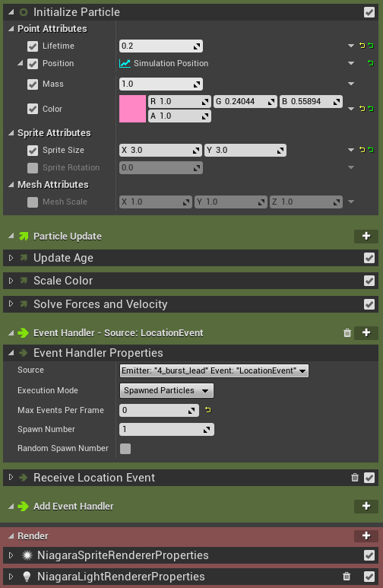
Task: Reset Max Events Per Frame yellow arrow
Action: [x=208, y=410]
